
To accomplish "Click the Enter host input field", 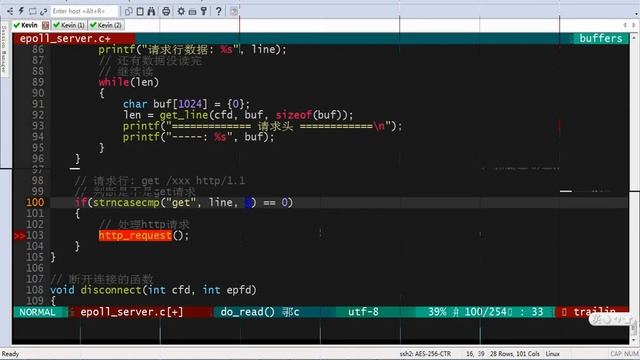I will 84,11.
